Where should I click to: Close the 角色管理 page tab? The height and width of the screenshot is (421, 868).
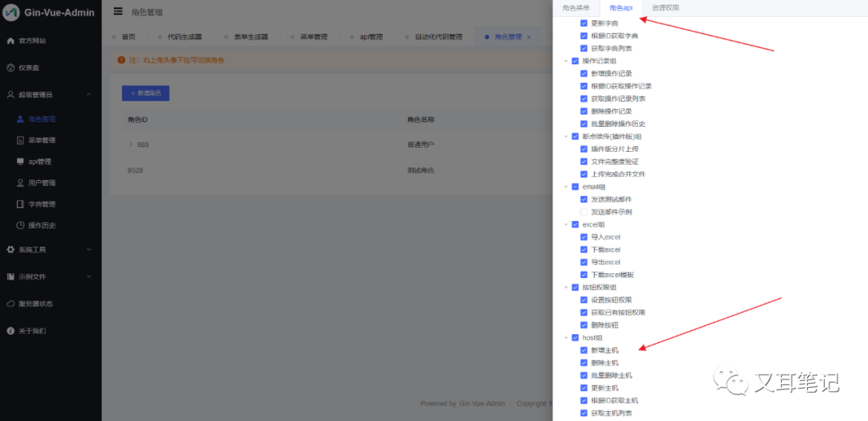tap(529, 37)
